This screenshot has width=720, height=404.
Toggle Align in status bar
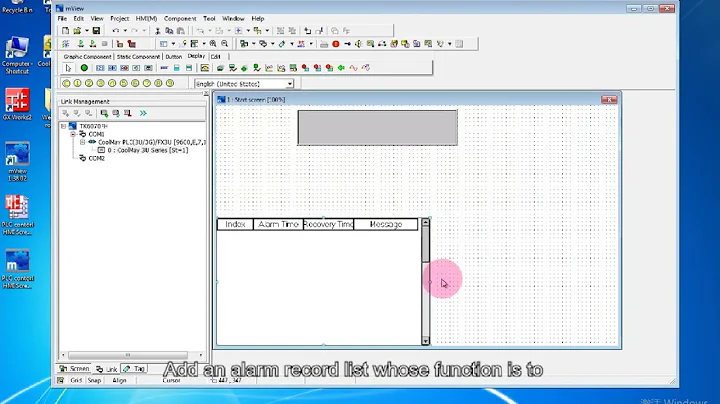[x=119, y=380]
